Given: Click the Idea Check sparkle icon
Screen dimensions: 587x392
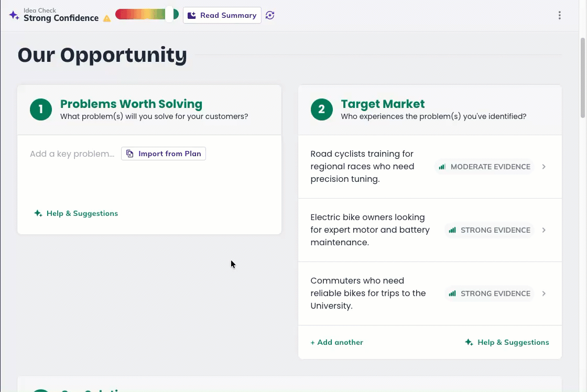Looking at the screenshot, I should (14, 14).
